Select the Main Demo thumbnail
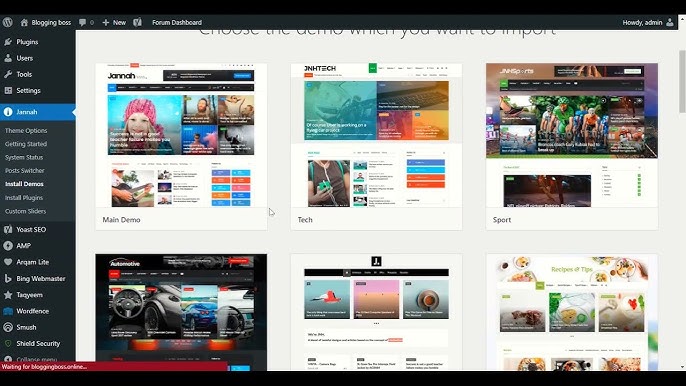686x386 pixels. pyautogui.click(x=181, y=135)
